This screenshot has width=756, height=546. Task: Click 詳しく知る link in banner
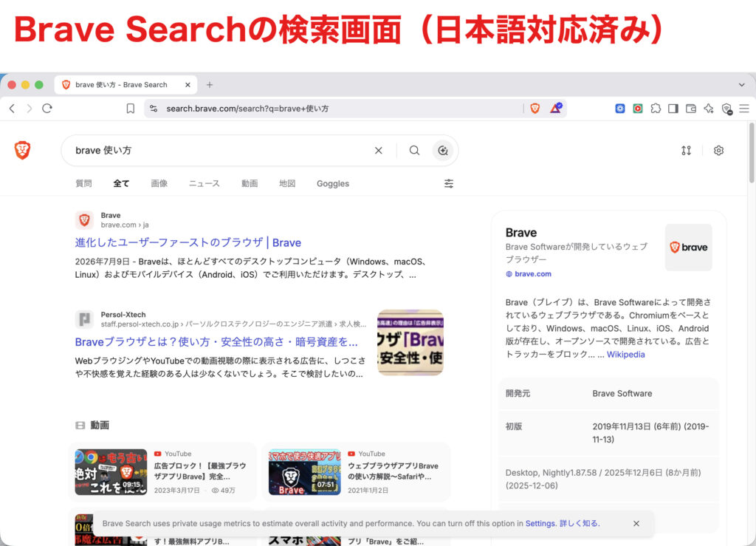tap(579, 523)
